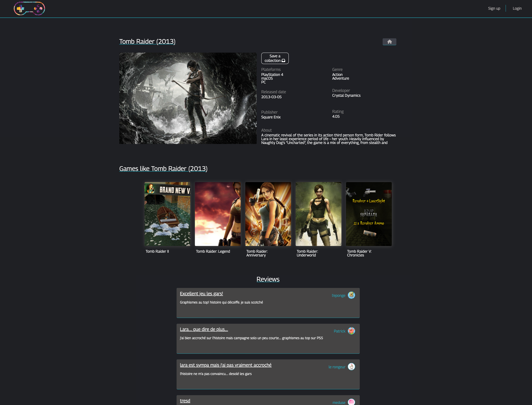Select the Save a collection button
The height and width of the screenshot is (405, 532).
[x=275, y=58]
